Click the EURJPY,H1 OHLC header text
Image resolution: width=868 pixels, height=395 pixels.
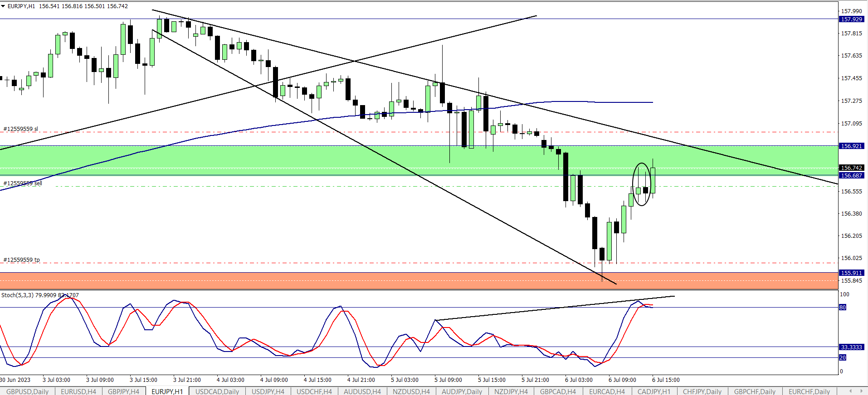68,6
